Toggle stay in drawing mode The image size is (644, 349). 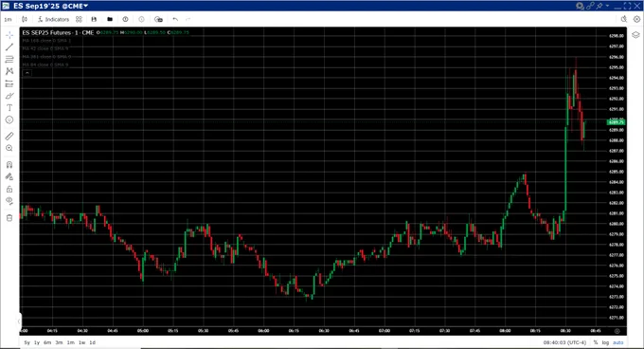9,176
